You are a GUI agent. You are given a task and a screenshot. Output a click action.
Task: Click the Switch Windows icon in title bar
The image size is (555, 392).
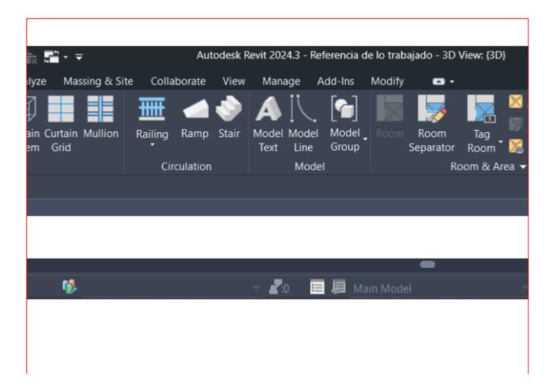[52, 56]
